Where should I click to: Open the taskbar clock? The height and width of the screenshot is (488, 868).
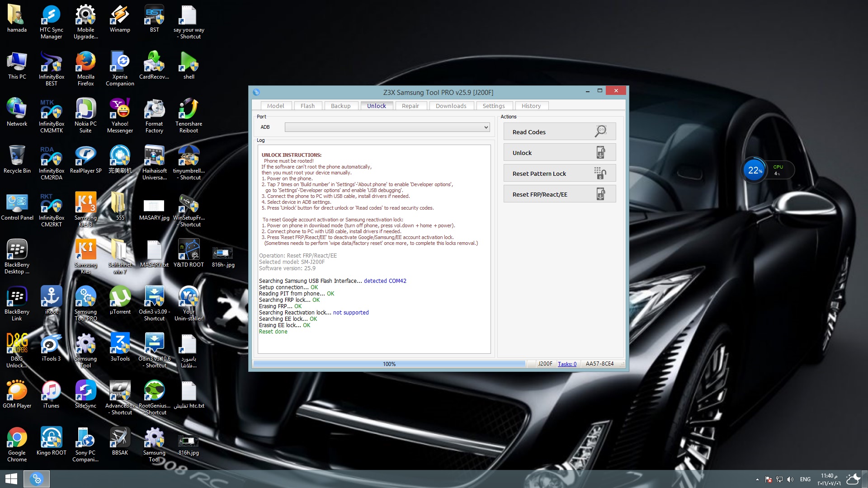tap(829, 479)
